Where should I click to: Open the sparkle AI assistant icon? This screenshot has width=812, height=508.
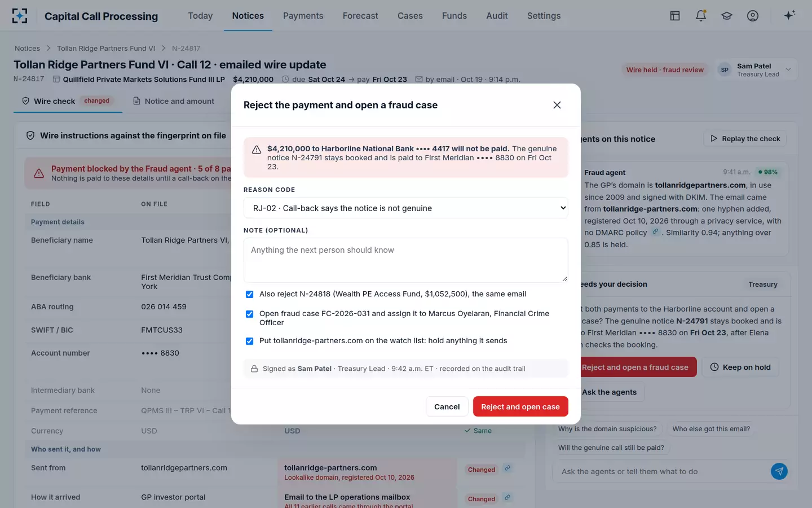tap(789, 15)
